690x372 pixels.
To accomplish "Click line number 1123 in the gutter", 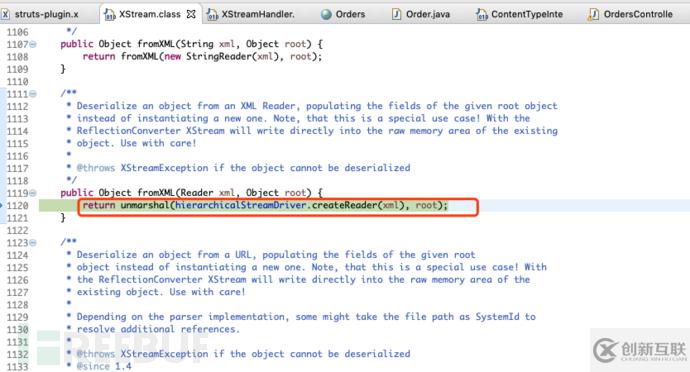I will [17, 243].
